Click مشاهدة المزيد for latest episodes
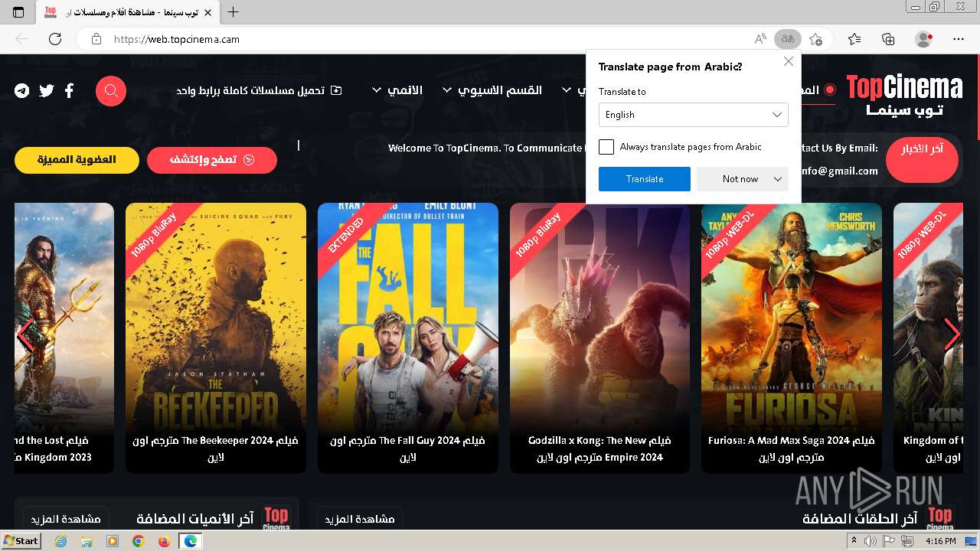The image size is (980, 551). (359, 519)
